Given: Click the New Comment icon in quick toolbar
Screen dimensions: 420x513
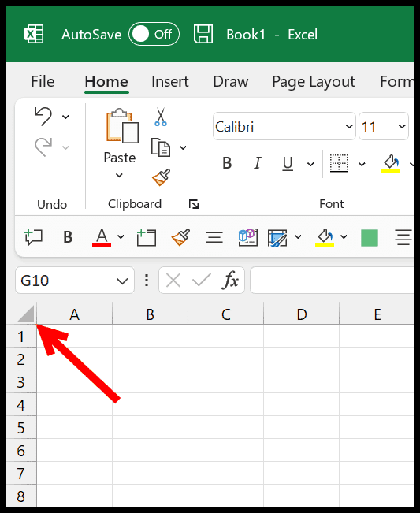Looking at the screenshot, I should point(33,237).
